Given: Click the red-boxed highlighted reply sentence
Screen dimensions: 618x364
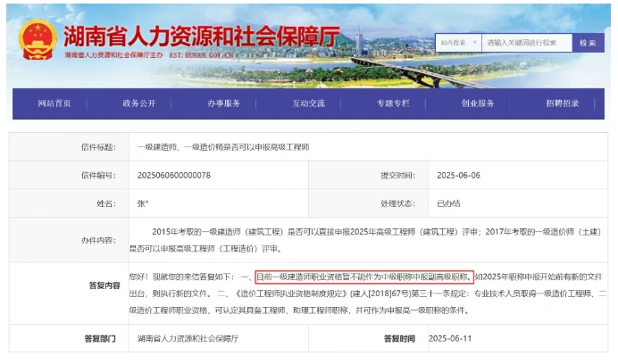Looking at the screenshot, I should [x=363, y=277].
